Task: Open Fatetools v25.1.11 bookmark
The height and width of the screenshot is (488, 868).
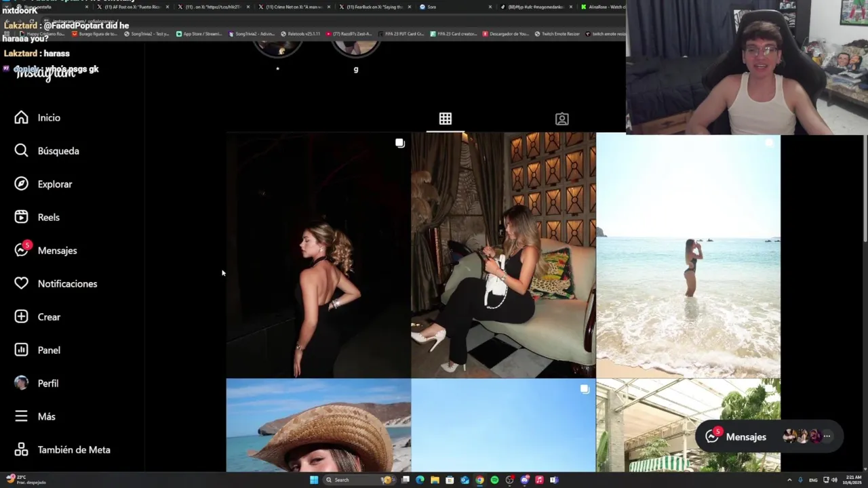Action: pyautogui.click(x=302, y=34)
